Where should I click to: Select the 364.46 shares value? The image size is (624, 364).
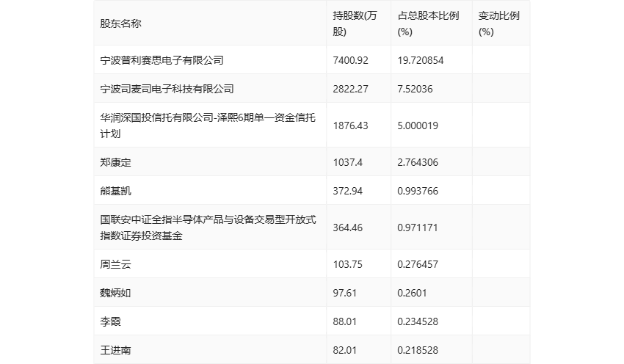(x=347, y=227)
